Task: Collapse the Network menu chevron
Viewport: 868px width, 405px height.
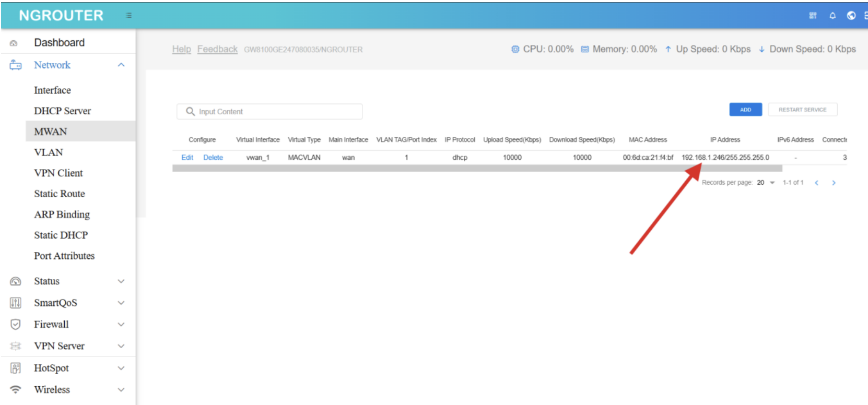Action: click(x=121, y=65)
